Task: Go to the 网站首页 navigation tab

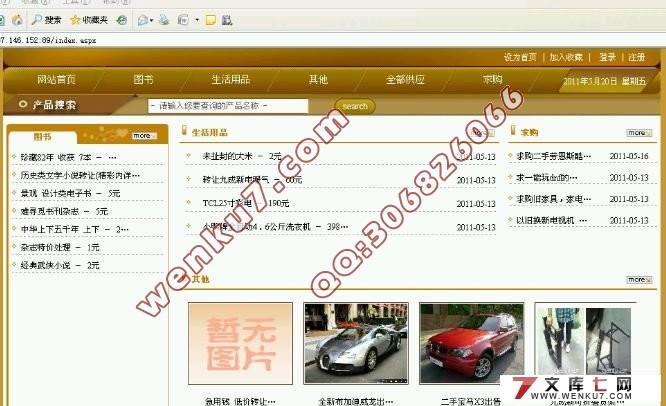Action: tap(56, 79)
